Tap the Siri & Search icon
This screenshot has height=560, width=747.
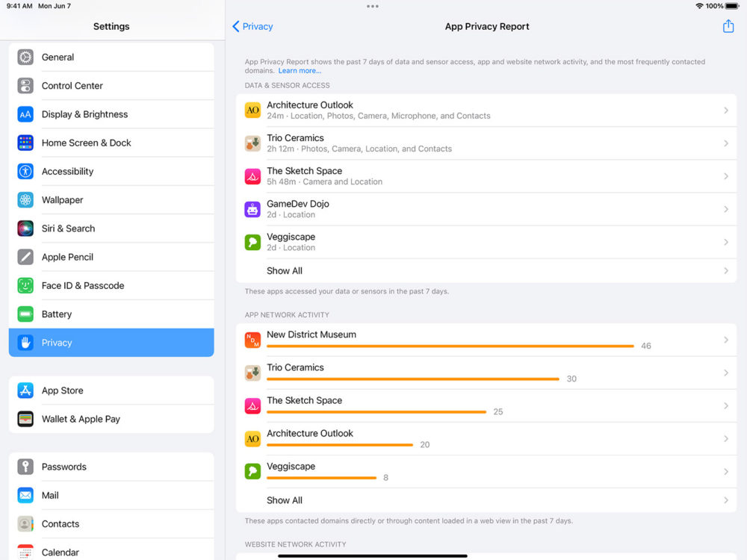[x=25, y=228]
